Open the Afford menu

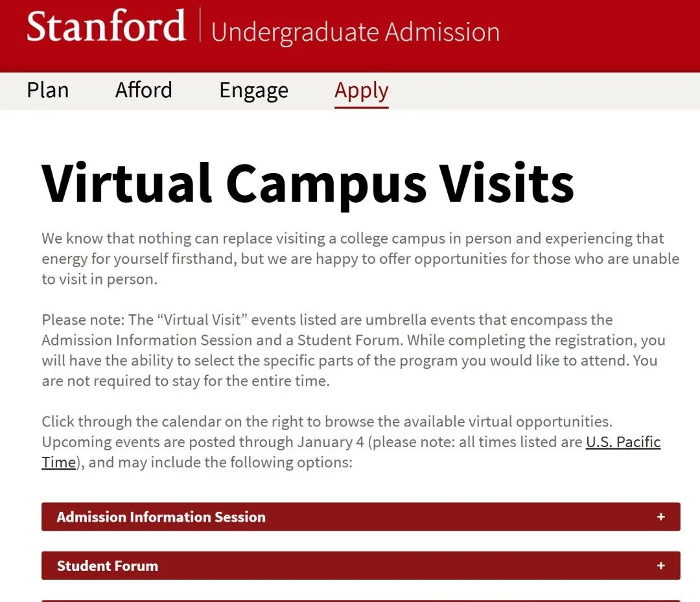point(143,90)
